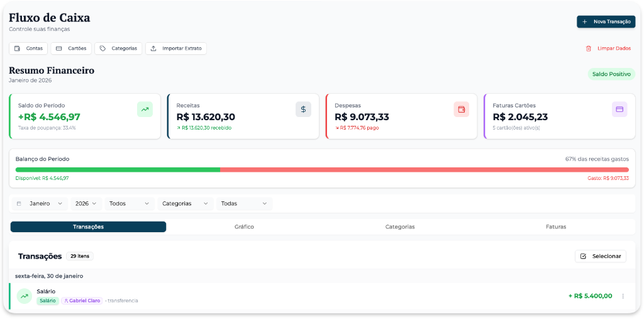Click Disponível: R$ 4.546,97 label
This screenshot has height=319, width=644.
(42, 179)
